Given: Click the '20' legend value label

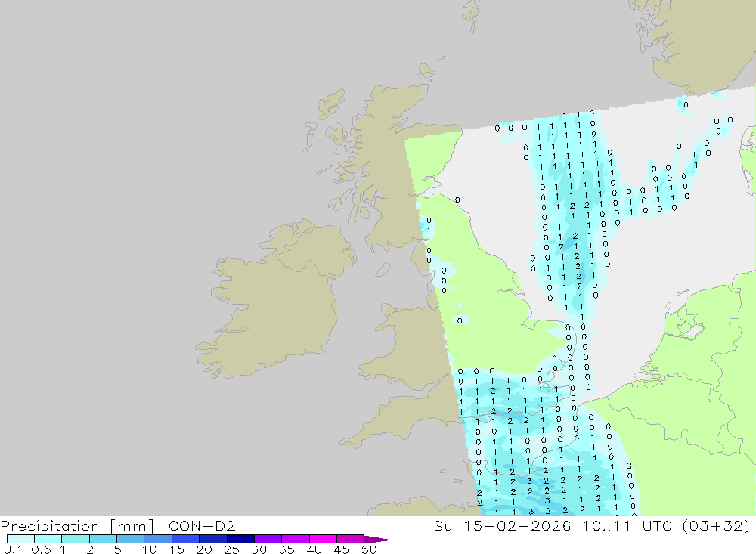Looking at the screenshot, I should click(204, 549).
